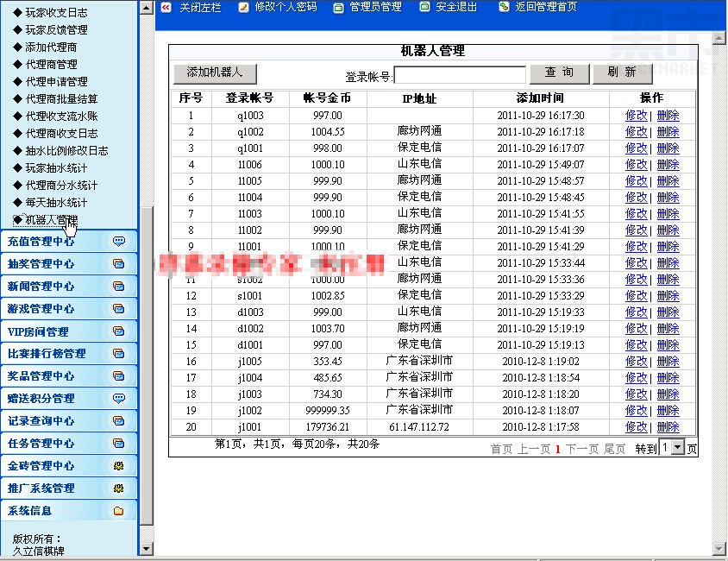Open 代理商批量结算 menu entry
728x561 pixels.
coord(61,99)
